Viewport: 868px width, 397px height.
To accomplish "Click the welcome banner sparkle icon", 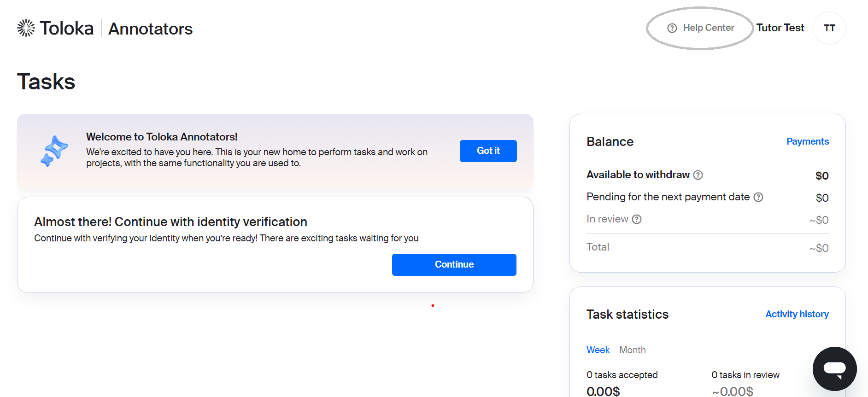I will tap(54, 151).
